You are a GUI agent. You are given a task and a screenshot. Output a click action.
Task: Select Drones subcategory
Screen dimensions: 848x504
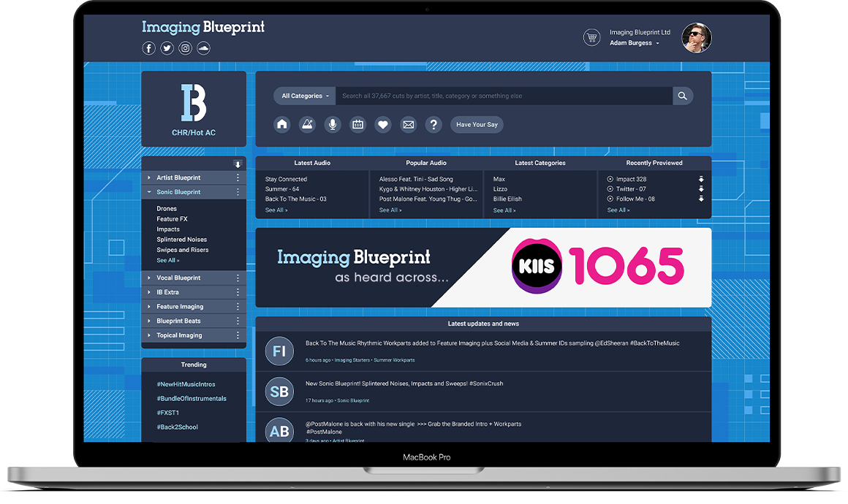pyautogui.click(x=167, y=208)
